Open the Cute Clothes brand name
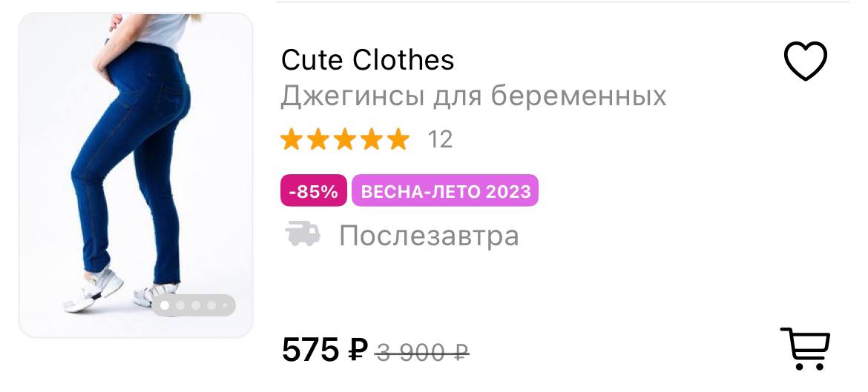 [x=367, y=60]
